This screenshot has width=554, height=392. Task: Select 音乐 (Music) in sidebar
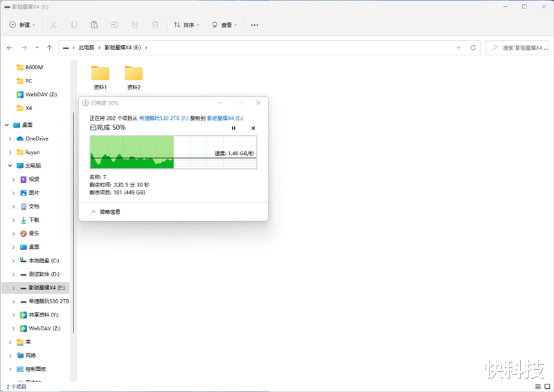[30, 233]
